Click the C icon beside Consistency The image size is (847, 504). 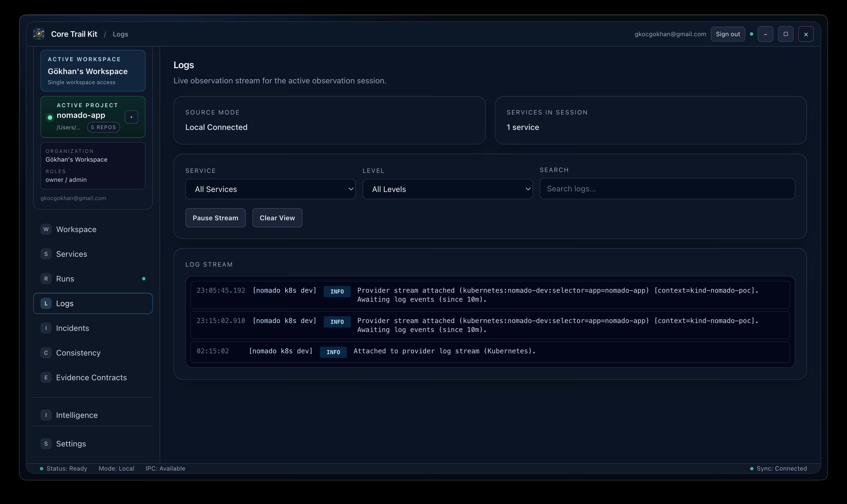tap(46, 353)
